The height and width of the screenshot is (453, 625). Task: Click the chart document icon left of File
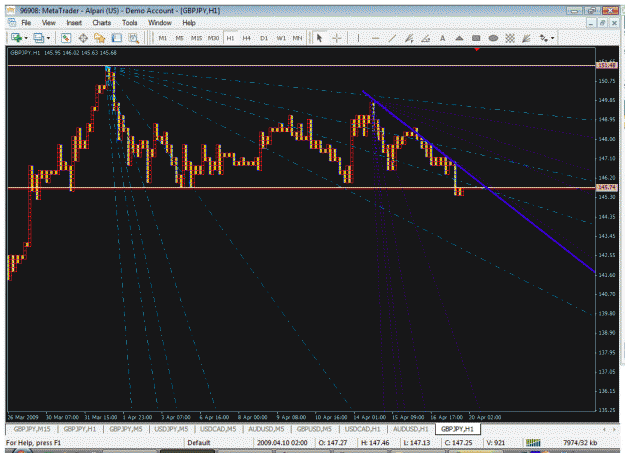tap(12, 22)
